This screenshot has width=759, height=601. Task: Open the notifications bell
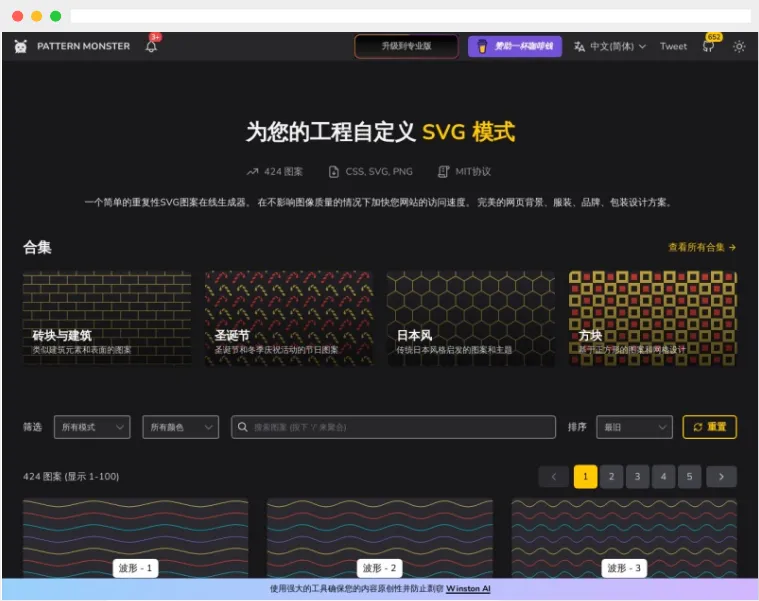click(x=151, y=46)
